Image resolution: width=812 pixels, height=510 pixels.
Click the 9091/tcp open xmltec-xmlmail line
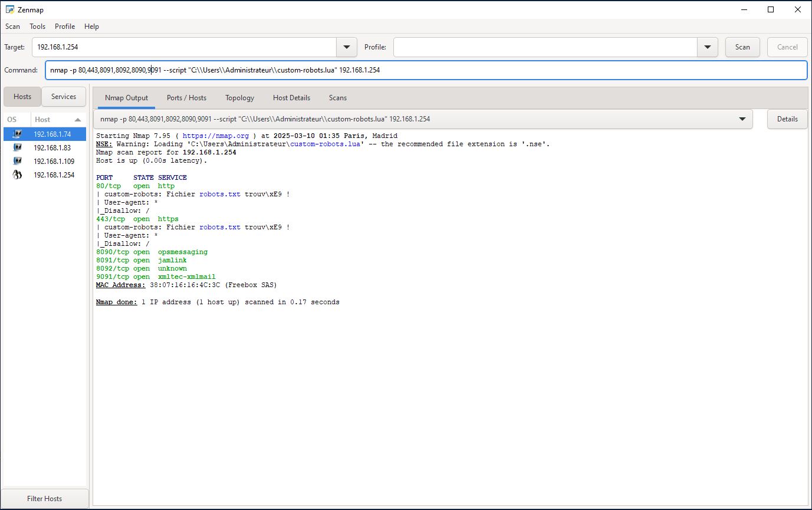coord(156,277)
